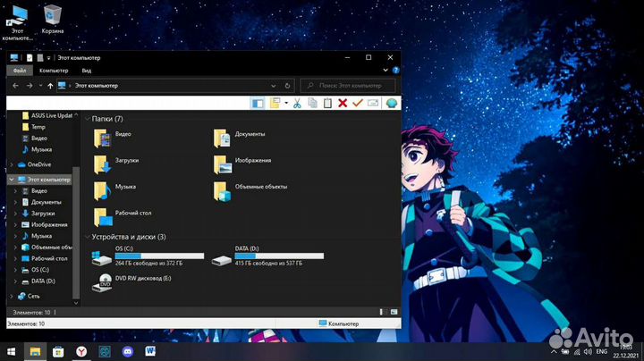Click the red X Delete icon
The height and width of the screenshot is (361, 644).
pos(343,103)
